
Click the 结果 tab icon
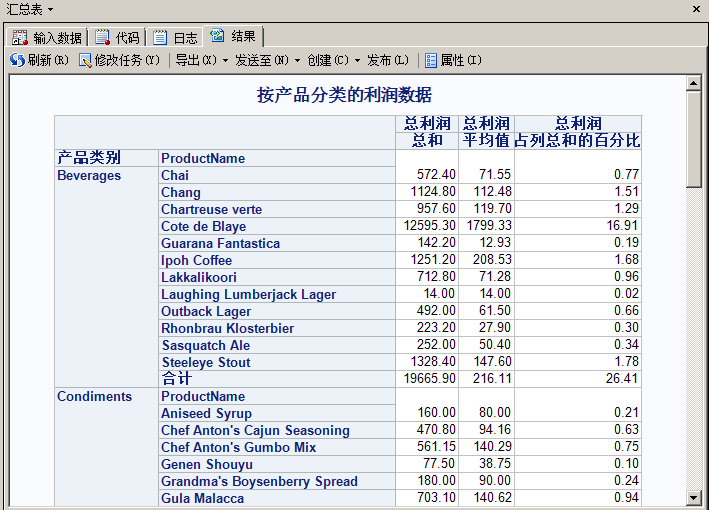218,37
